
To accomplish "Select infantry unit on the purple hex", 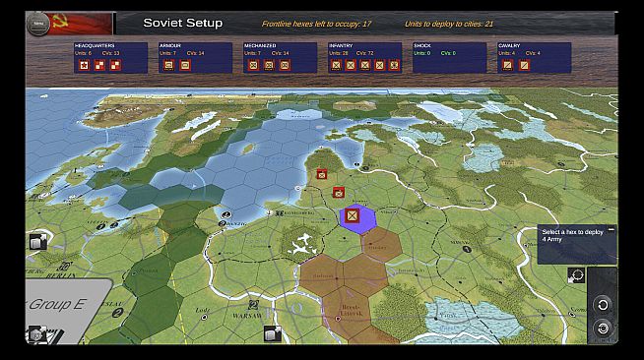I will pyautogui.click(x=352, y=215).
